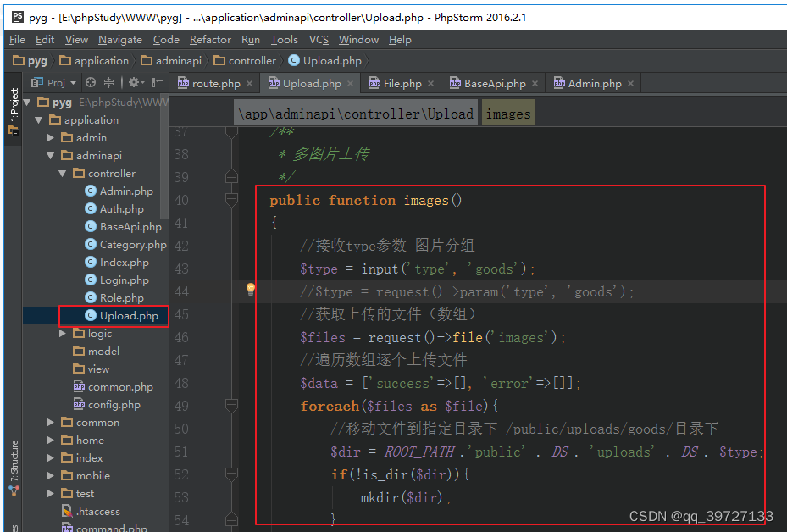The image size is (787, 532).
Task: Open the 1: Project side tool tab
Action: pyautogui.click(x=14, y=112)
